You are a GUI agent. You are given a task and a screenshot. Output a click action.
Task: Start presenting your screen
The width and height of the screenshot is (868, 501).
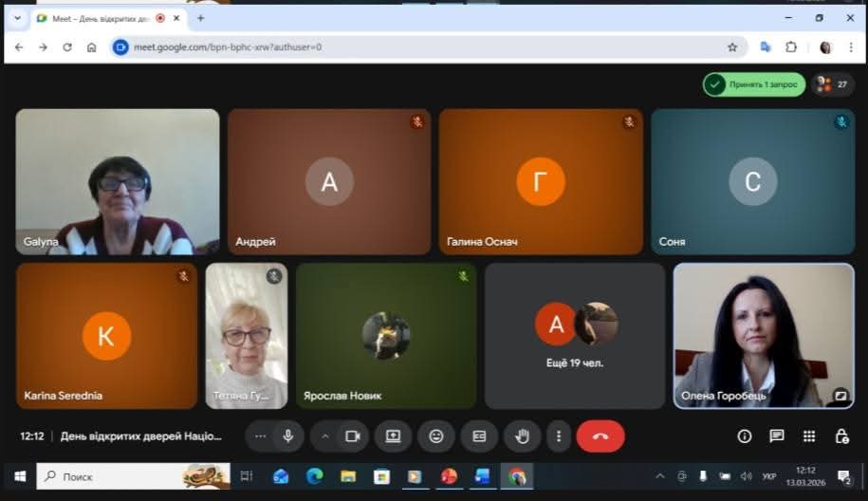pos(393,436)
